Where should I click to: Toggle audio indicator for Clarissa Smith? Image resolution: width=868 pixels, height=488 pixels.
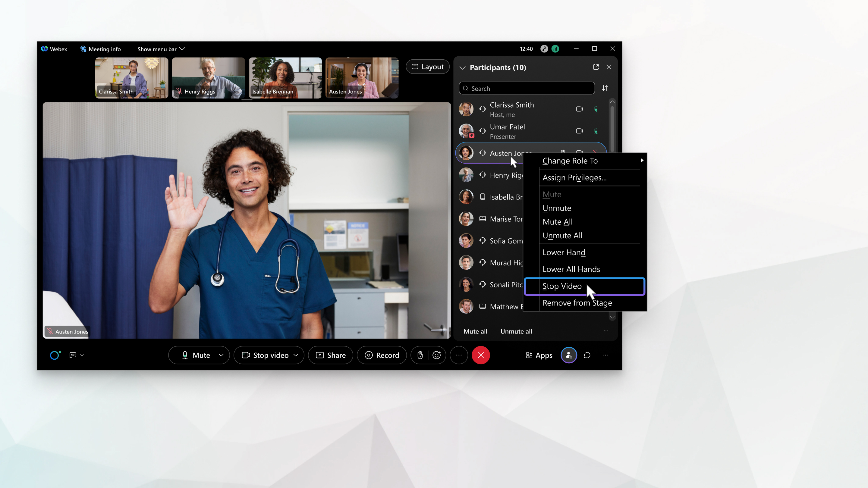pos(596,108)
